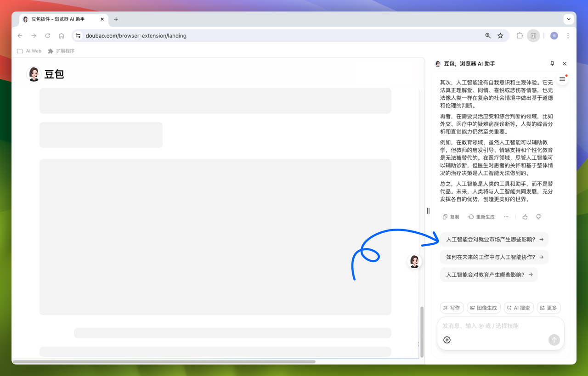Click 重新生成 to regenerate the answer
588x376 pixels.
pyautogui.click(x=481, y=217)
